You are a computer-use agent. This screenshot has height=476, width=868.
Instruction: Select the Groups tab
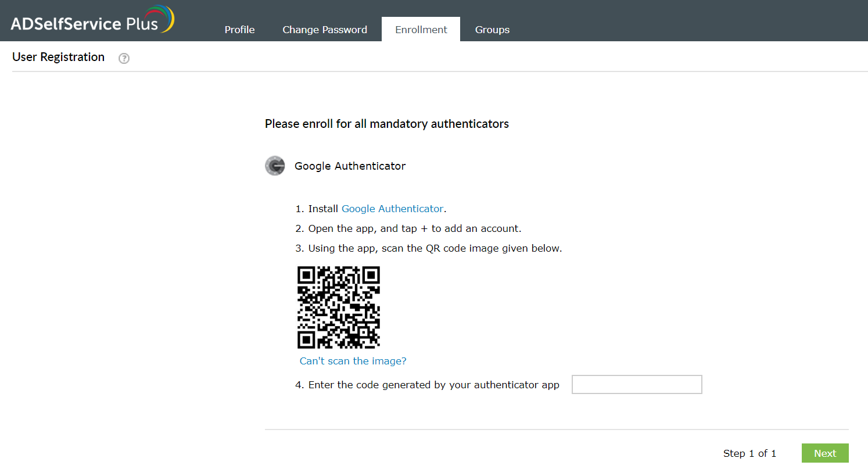click(492, 29)
